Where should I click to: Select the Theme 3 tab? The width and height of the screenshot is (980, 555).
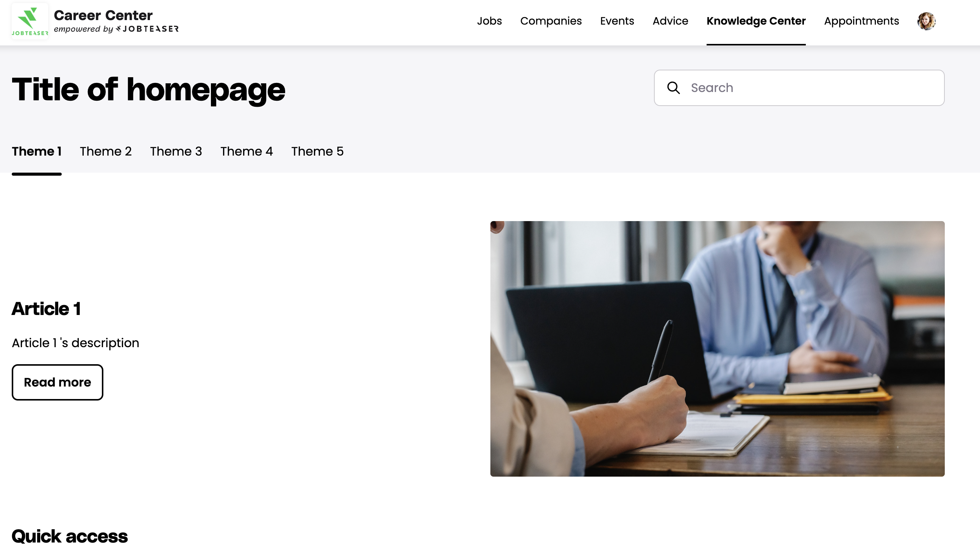176,151
